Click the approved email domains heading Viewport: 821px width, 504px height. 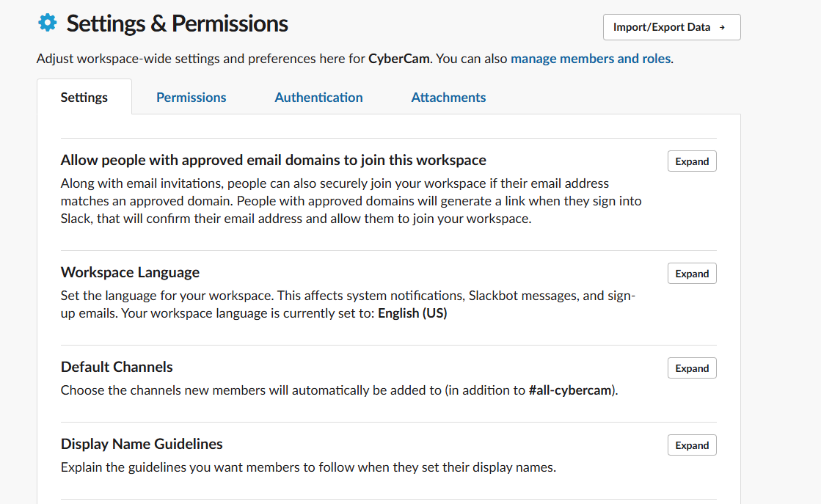[273, 160]
